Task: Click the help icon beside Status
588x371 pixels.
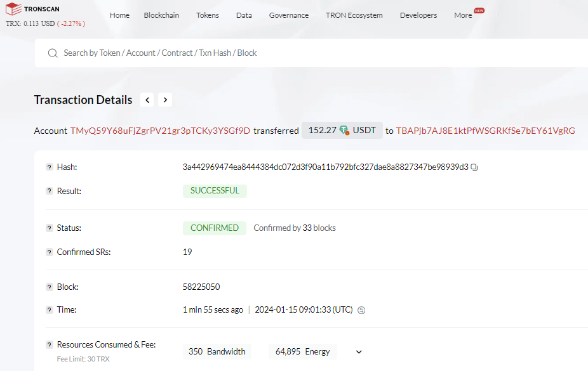Action: click(50, 228)
